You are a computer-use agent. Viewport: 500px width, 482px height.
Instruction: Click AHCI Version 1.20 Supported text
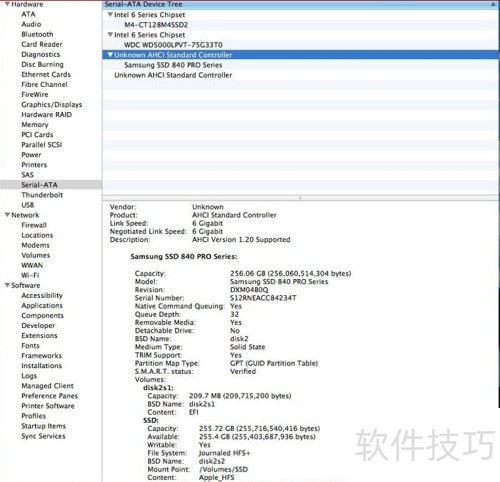[241, 239]
